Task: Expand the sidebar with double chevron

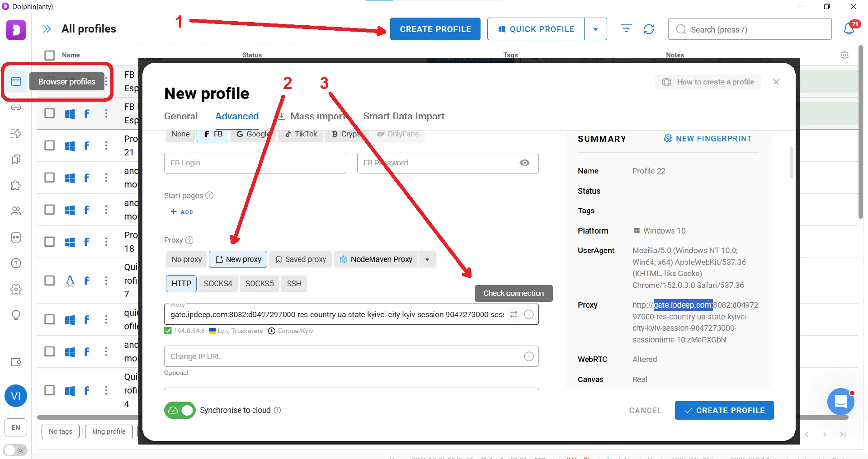Action: 47,29
